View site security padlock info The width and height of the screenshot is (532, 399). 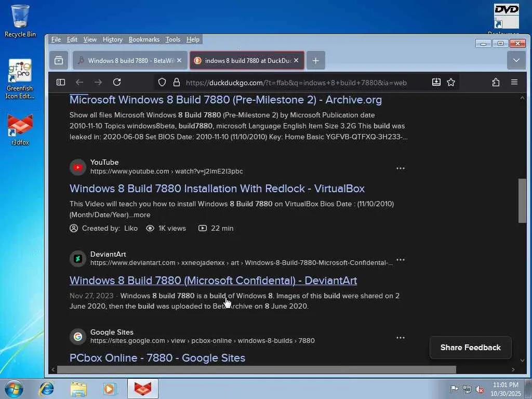177,83
